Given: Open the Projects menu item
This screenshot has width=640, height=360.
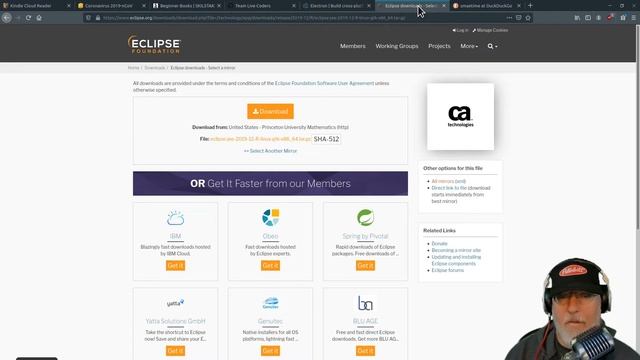Looking at the screenshot, I should point(439,46).
